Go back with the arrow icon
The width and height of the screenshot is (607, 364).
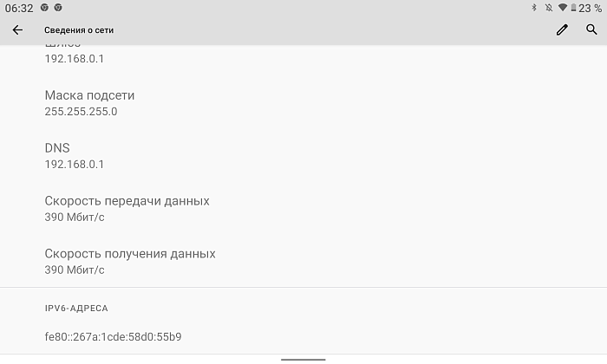17,29
